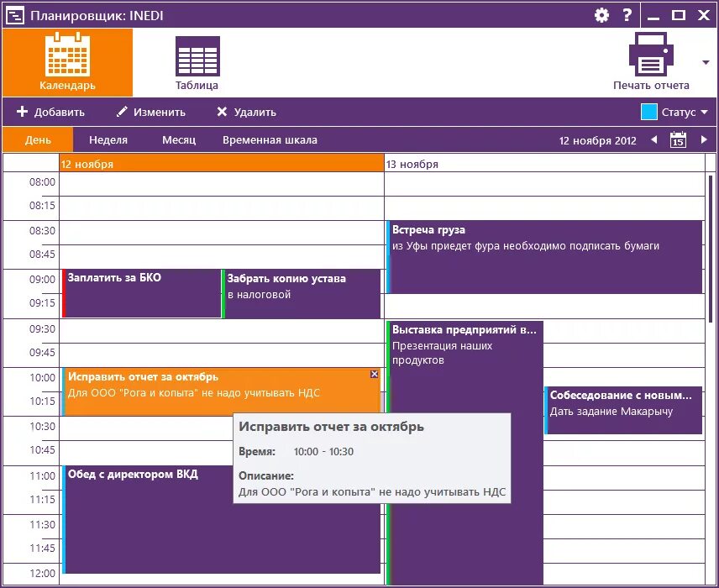Select the 12 ноября day header

coord(222,164)
